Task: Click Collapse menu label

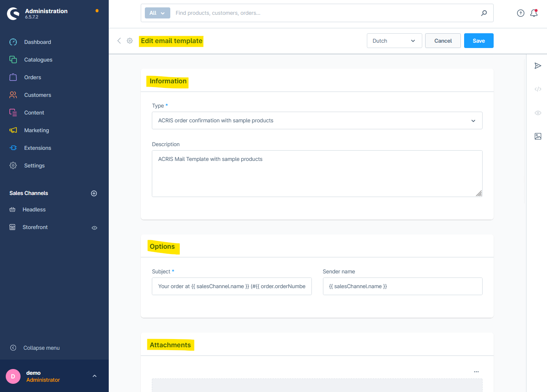Action: click(41, 348)
